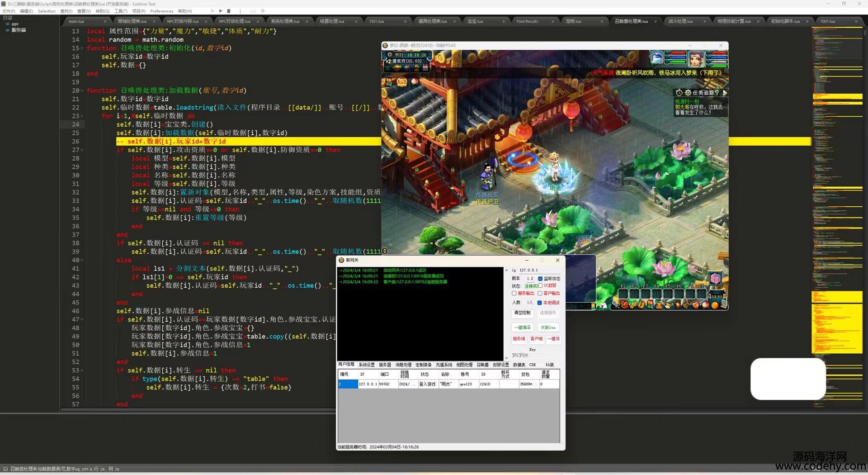The image size is (868, 475).
Task: Open the scroll task icon in game toolbar
Action: [668, 305]
